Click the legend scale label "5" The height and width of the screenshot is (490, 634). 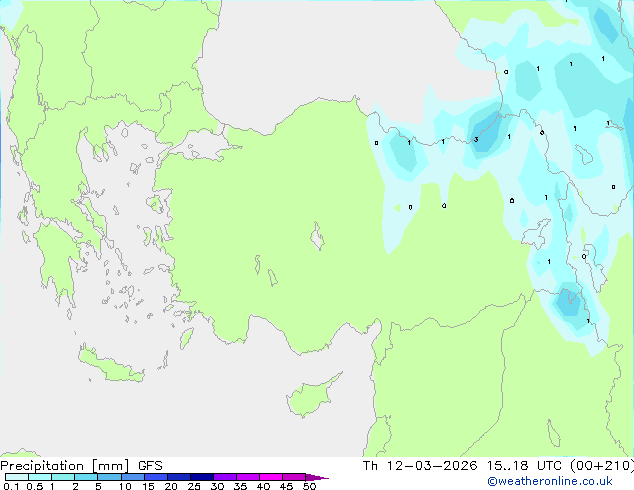click(x=98, y=486)
